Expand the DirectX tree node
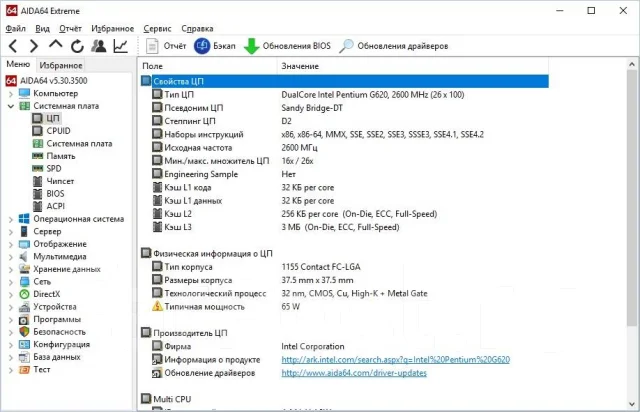This screenshot has height=412, width=640. [11, 295]
